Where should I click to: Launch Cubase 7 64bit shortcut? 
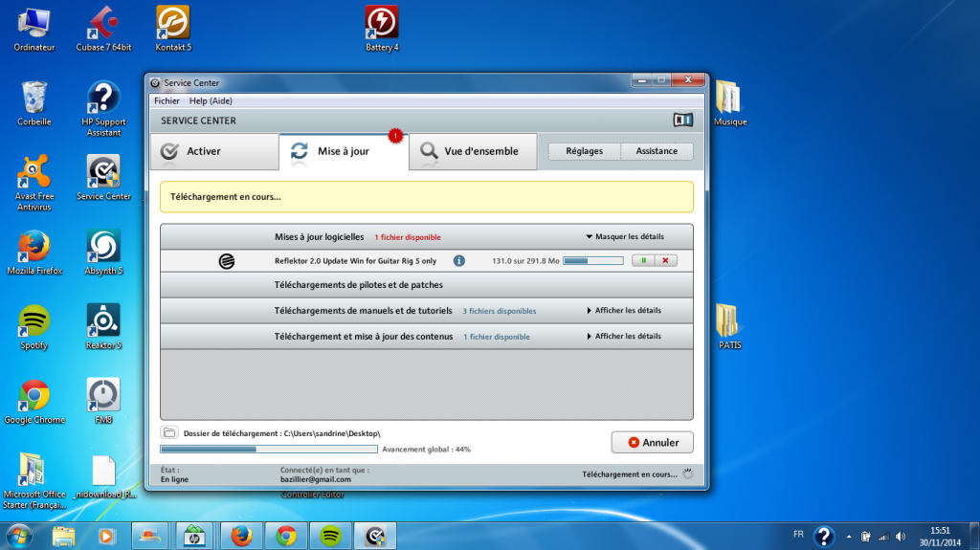103,30
